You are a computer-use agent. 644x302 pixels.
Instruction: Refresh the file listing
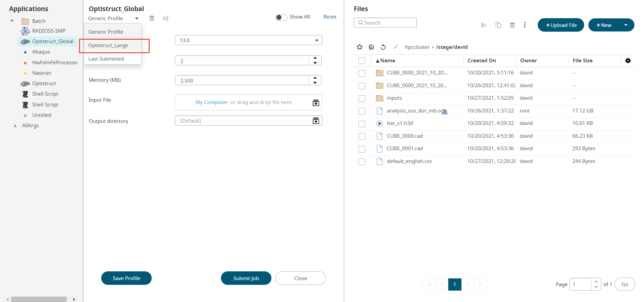pyautogui.click(x=383, y=47)
